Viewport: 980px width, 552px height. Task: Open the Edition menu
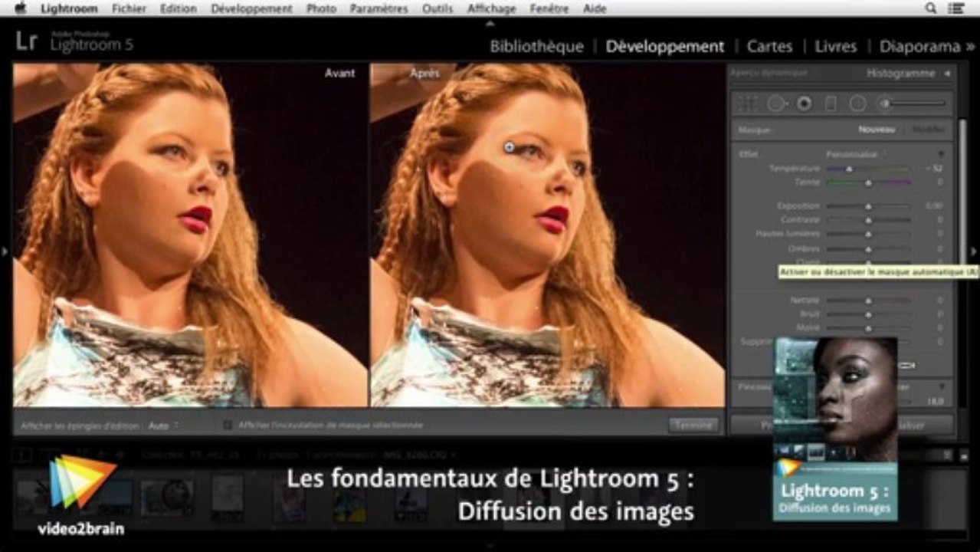point(178,8)
